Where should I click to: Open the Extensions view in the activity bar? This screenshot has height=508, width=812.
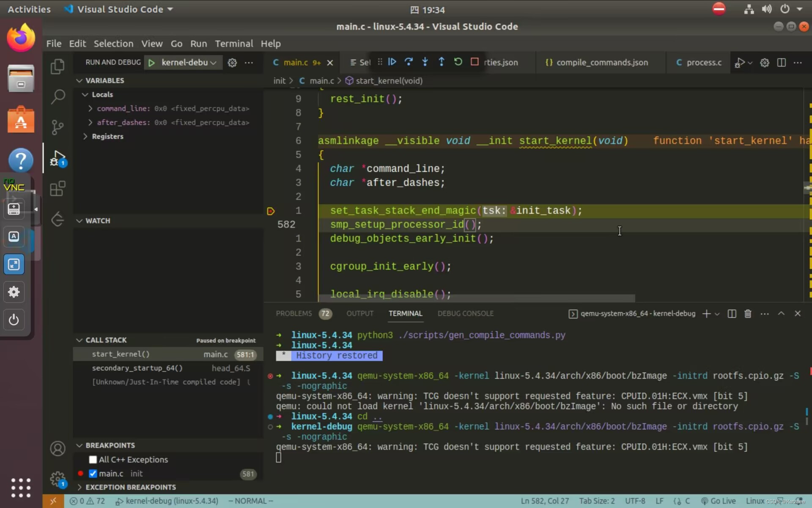[58, 189]
